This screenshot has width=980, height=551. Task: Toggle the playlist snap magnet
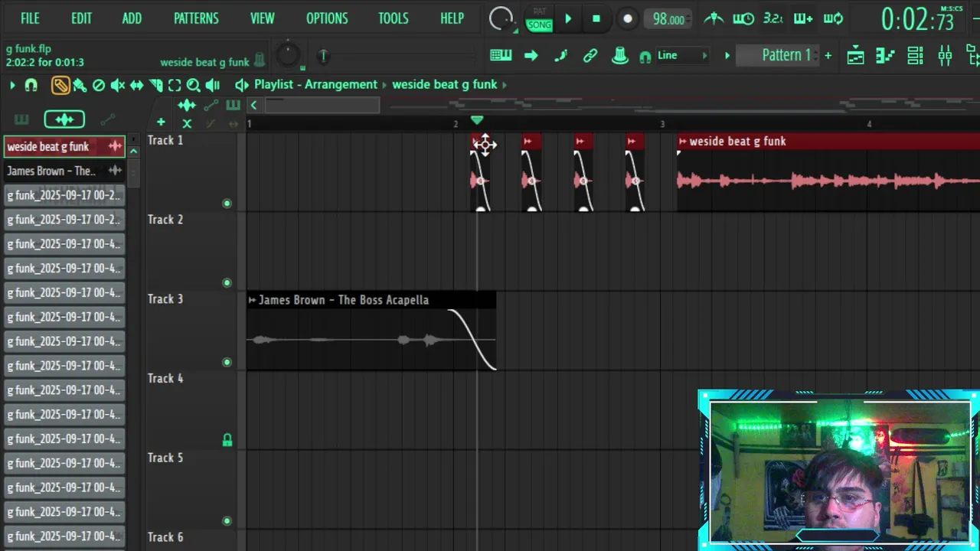pyautogui.click(x=31, y=86)
